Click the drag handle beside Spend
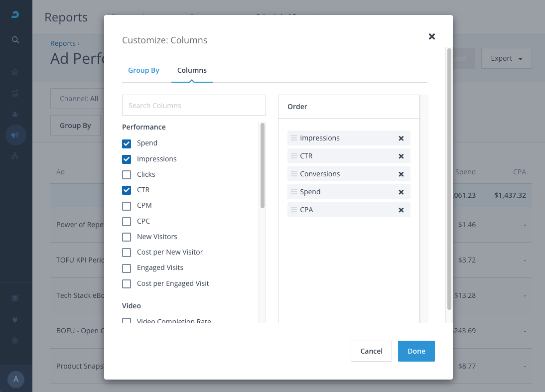 point(294,192)
